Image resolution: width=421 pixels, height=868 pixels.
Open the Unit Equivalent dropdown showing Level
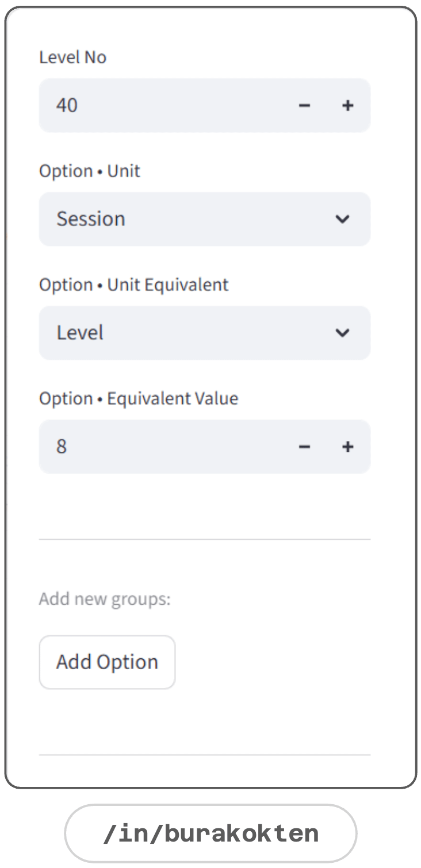pyautogui.click(x=205, y=333)
